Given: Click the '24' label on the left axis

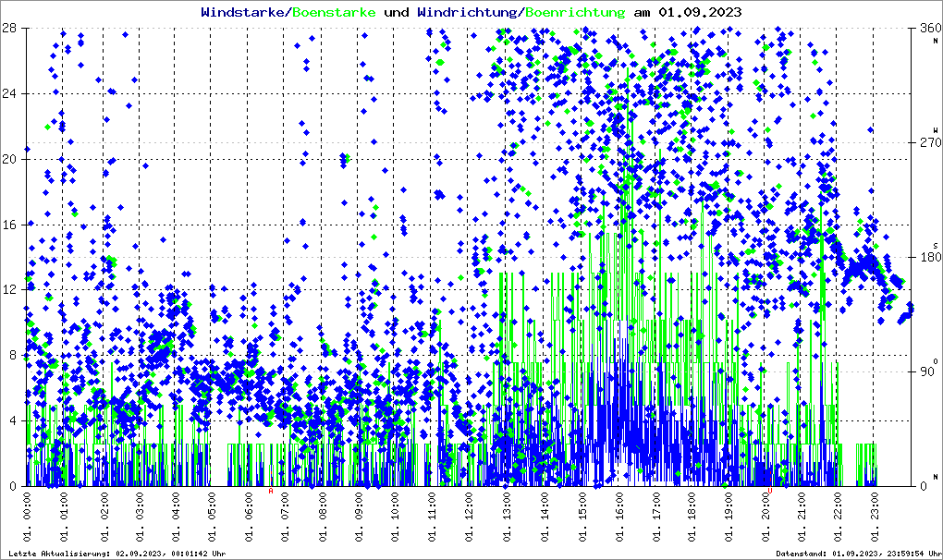Looking at the screenshot, I should click(7, 93).
